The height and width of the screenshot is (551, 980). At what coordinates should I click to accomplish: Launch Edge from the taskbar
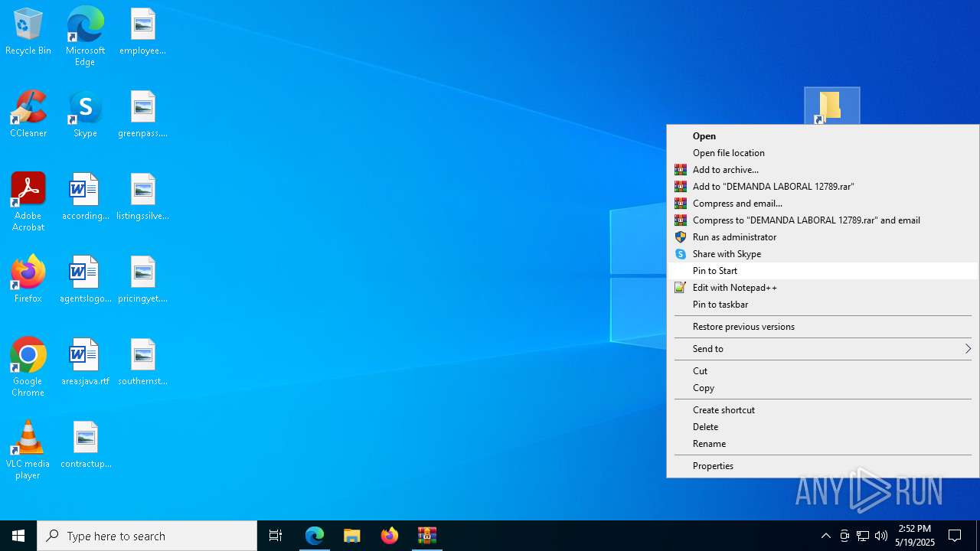(x=315, y=536)
